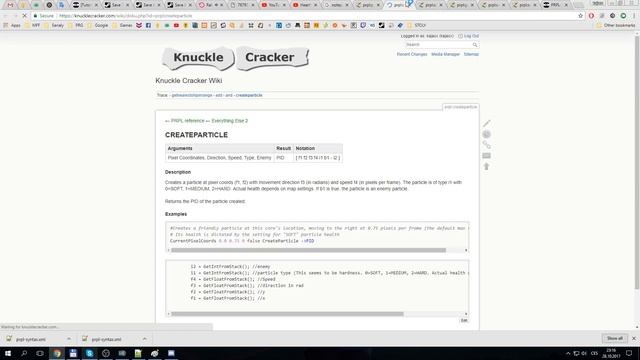Open createparticle in the Trace breadcrumbs
The width and height of the screenshot is (640, 360).
click(249, 95)
